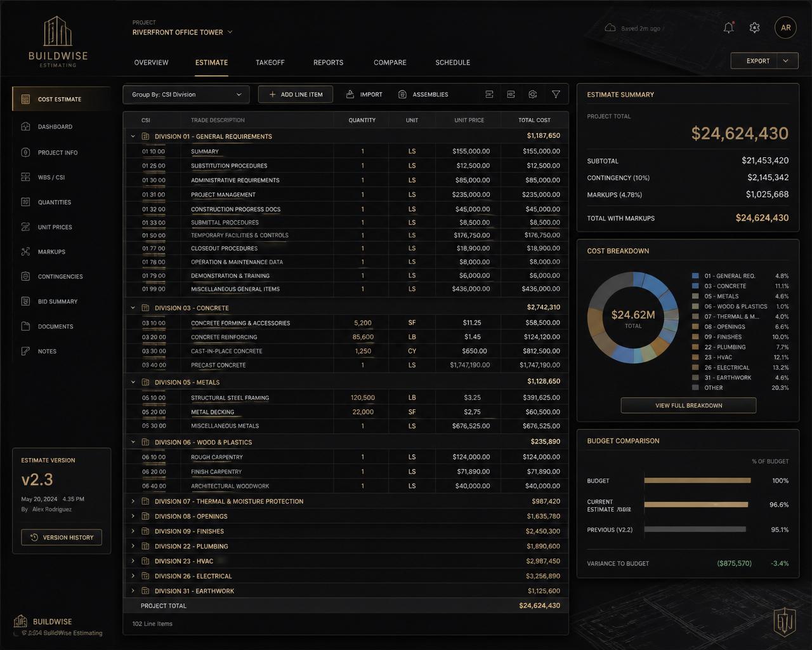This screenshot has height=650, width=812.
Task: Open Unit Prices sidebar icon
Action: pos(25,227)
